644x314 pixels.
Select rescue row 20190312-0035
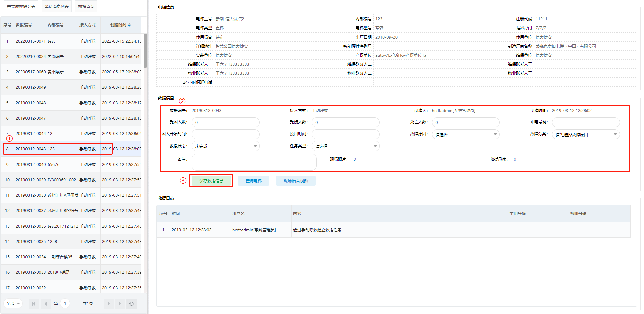coord(71,242)
